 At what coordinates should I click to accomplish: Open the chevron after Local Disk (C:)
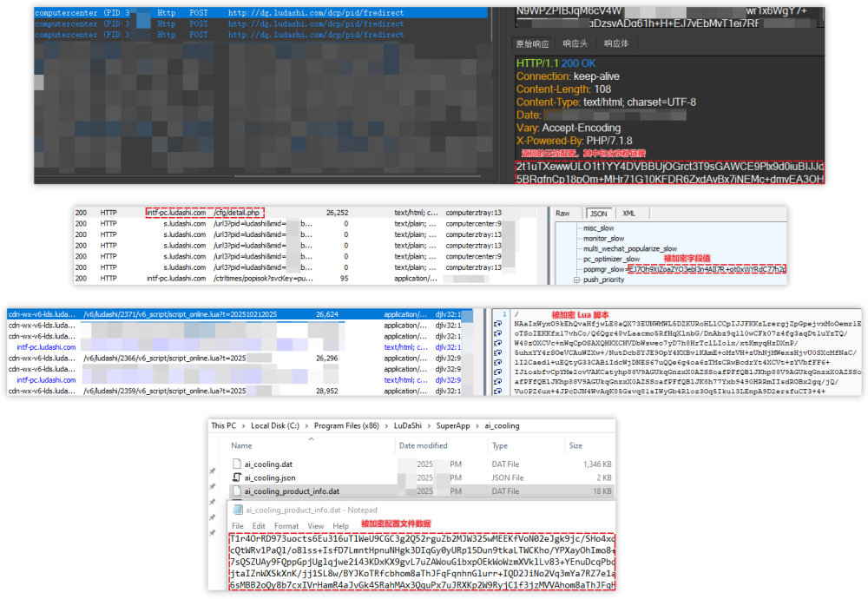coord(306,425)
